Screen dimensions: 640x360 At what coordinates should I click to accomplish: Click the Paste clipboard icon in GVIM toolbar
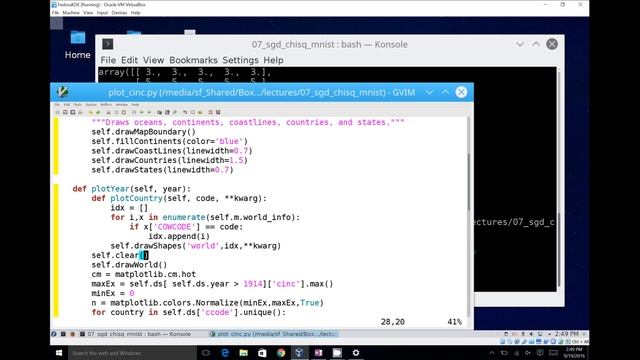pyautogui.click(x=124, y=112)
